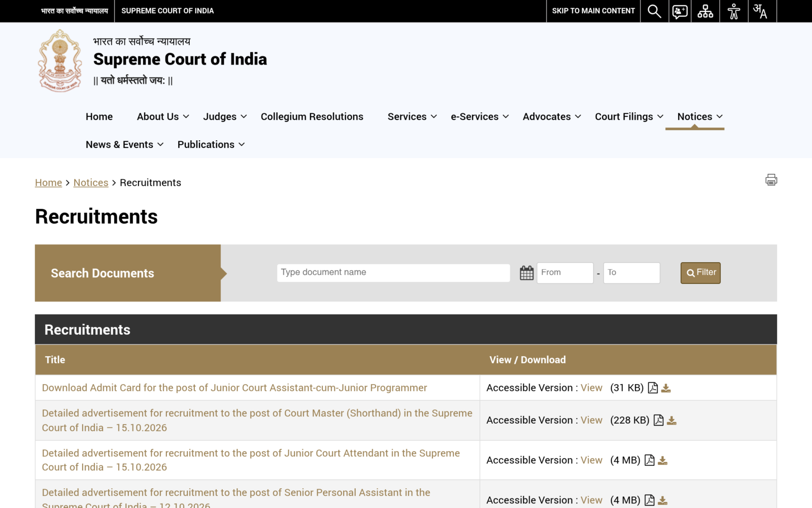The image size is (812, 508).
Task: Click the Filter button
Action: (700, 273)
